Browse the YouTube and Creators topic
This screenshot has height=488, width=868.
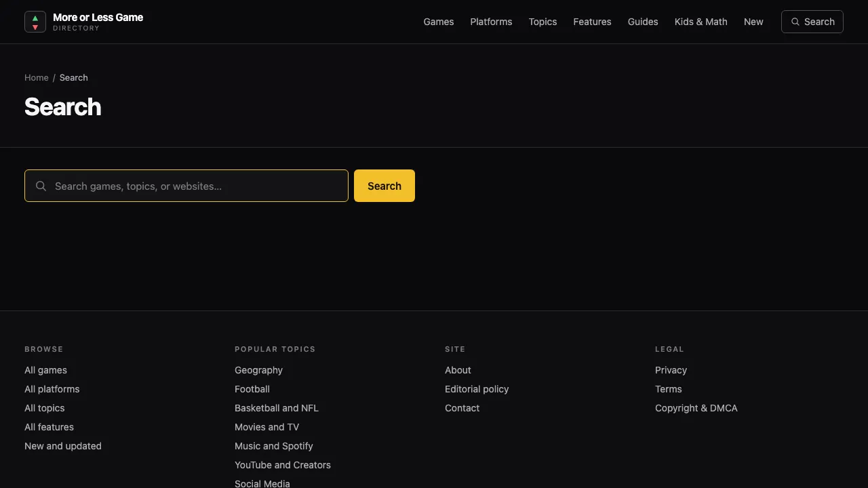[x=283, y=465]
